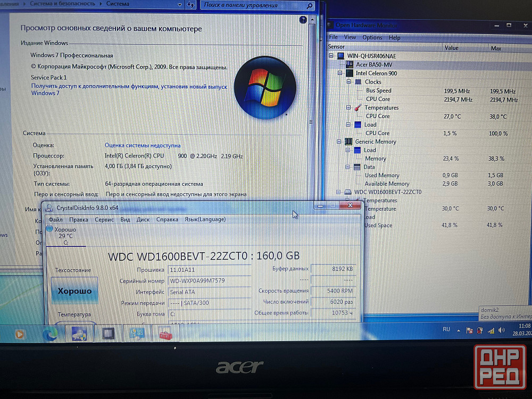The width and height of the screenshot is (532, 399).
Task: Click the disk health status circle above C:
Action: 49,229
